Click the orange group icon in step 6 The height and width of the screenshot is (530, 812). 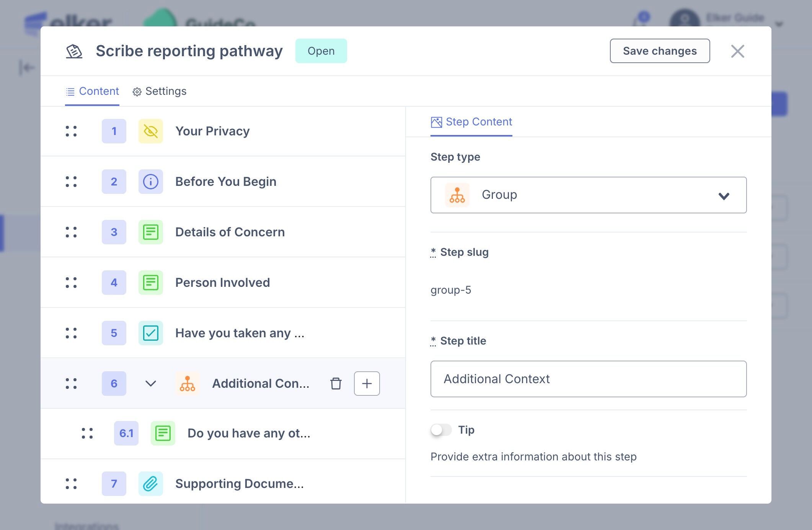187,384
